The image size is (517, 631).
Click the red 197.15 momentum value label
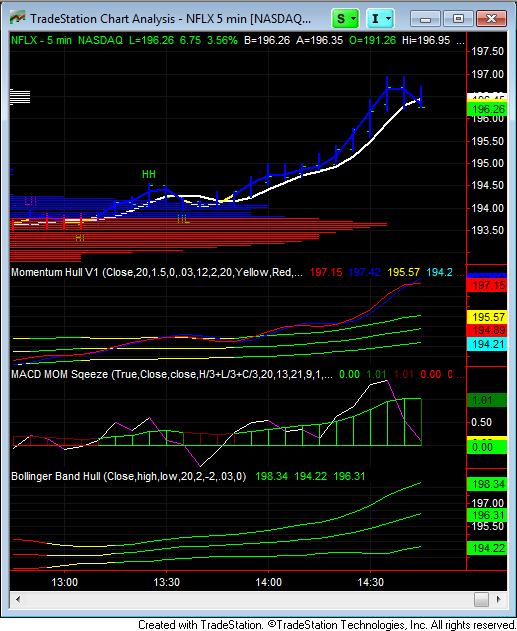325,272
